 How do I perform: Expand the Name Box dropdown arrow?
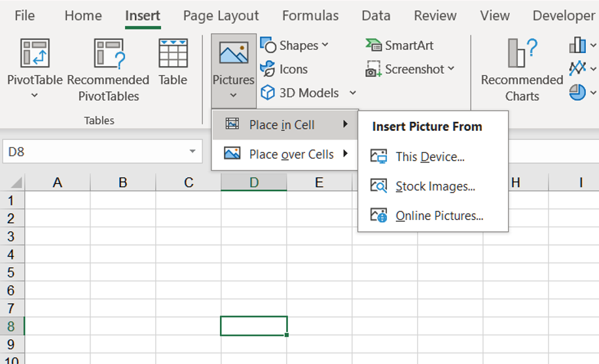tap(192, 152)
